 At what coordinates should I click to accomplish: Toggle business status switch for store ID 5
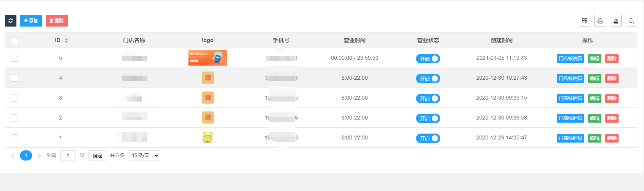428,59
